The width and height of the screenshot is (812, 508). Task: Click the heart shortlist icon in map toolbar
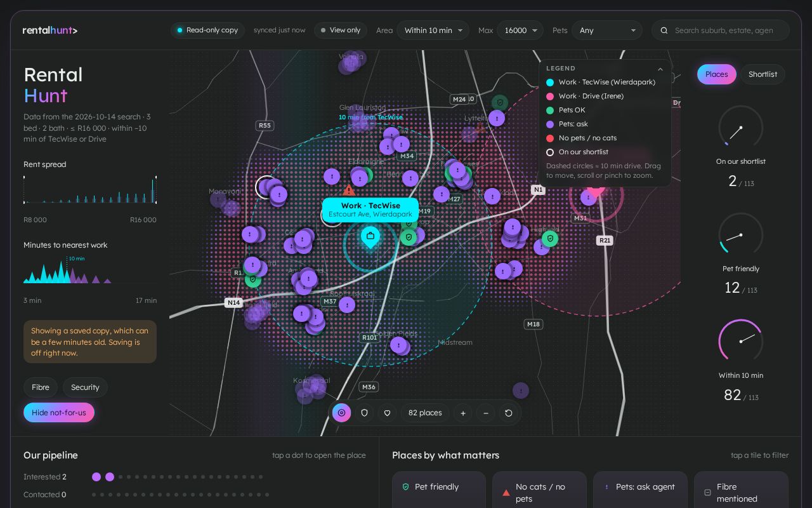[387, 413]
